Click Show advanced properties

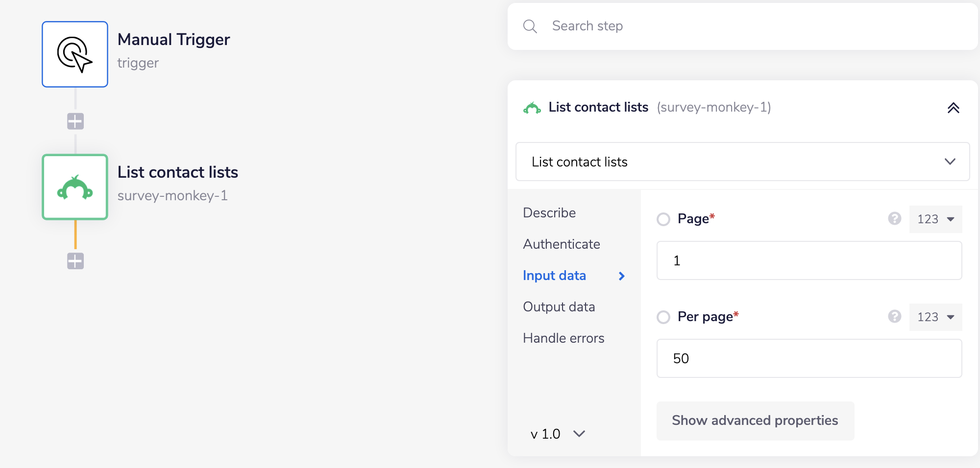click(755, 421)
